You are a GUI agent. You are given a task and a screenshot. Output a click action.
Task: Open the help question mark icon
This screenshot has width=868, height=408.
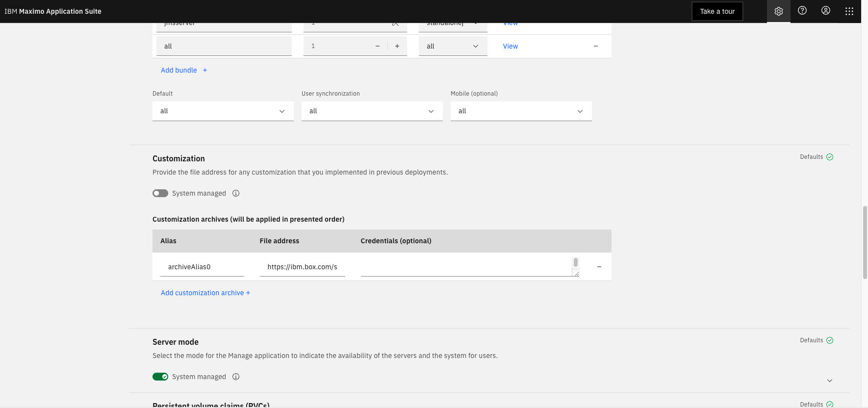coord(802,11)
